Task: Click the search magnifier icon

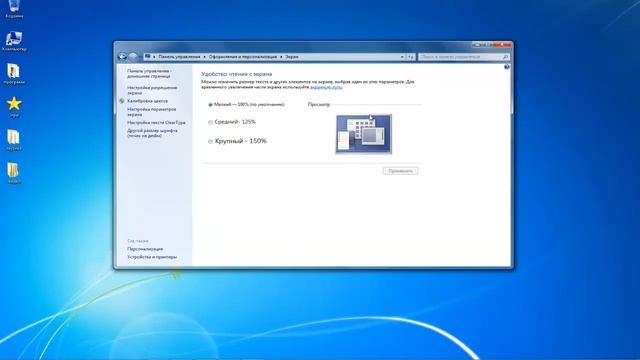Action: pos(505,57)
